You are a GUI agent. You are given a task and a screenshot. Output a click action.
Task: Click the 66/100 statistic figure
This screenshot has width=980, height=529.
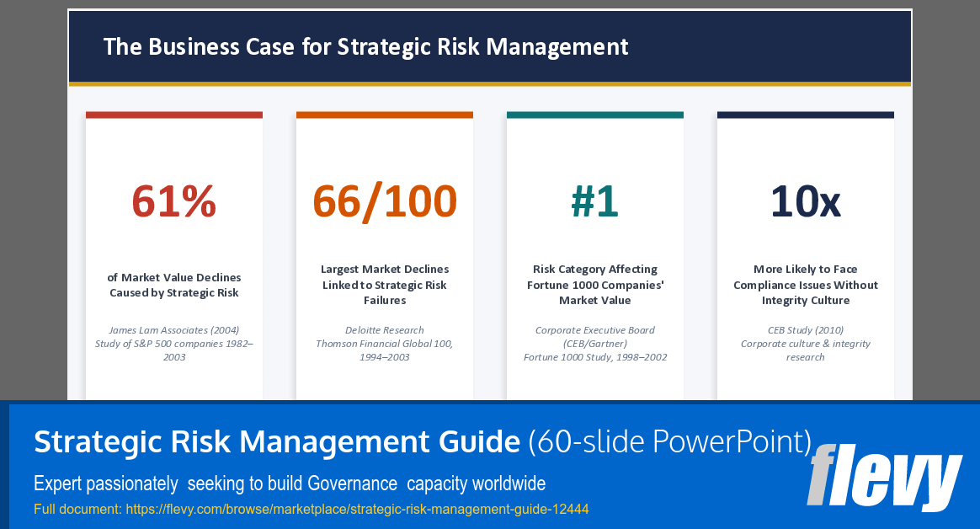click(x=385, y=201)
